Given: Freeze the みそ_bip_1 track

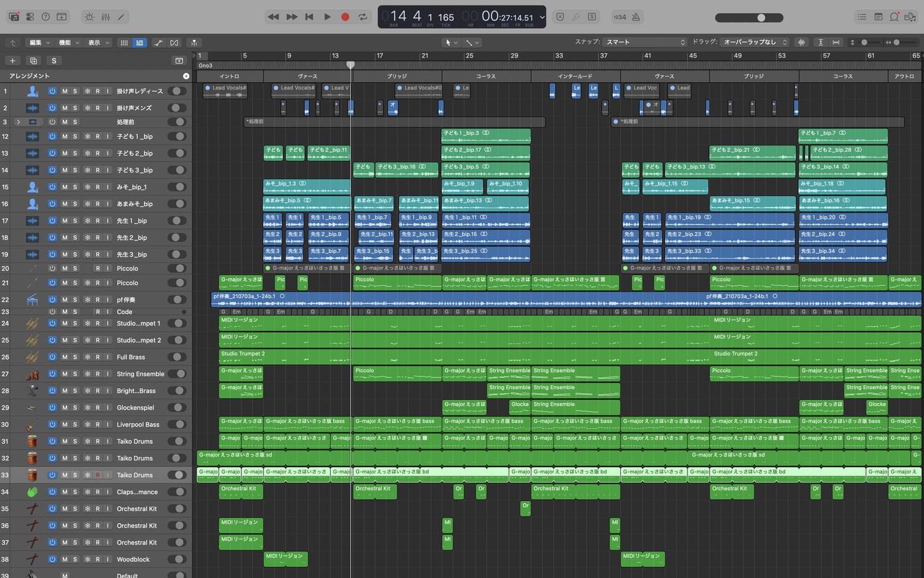Looking at the screenshot, I should pos(87,187).
